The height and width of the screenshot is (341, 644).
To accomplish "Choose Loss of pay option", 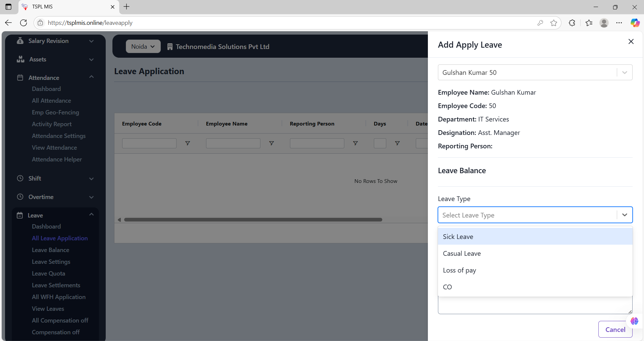I will pyautogui.click(x=535, y=270).
